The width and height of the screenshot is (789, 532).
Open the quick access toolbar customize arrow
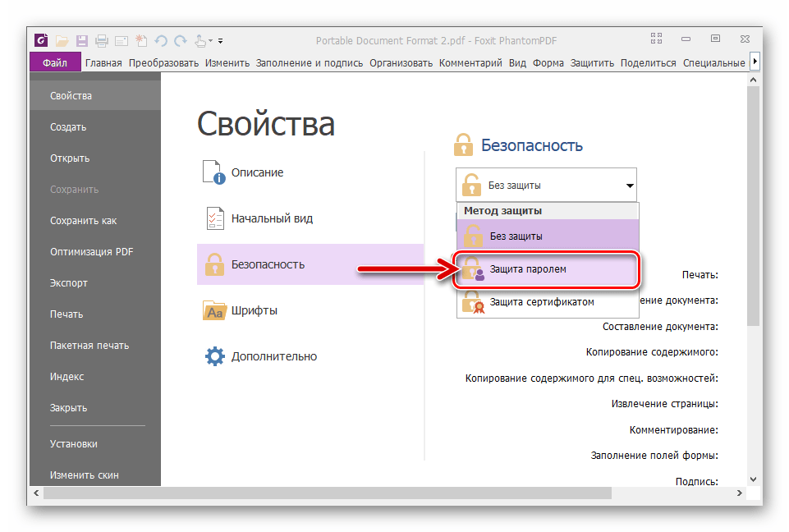[220, 40]
